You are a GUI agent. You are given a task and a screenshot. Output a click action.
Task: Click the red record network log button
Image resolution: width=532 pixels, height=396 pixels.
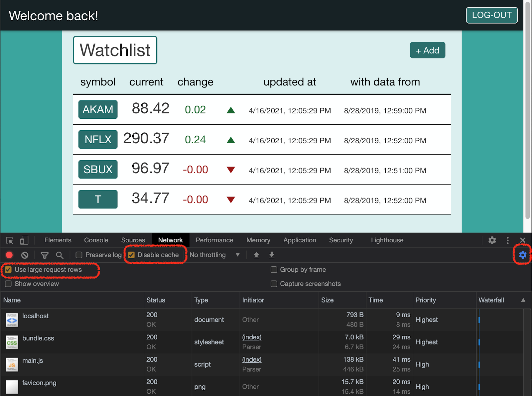point(9,255)
